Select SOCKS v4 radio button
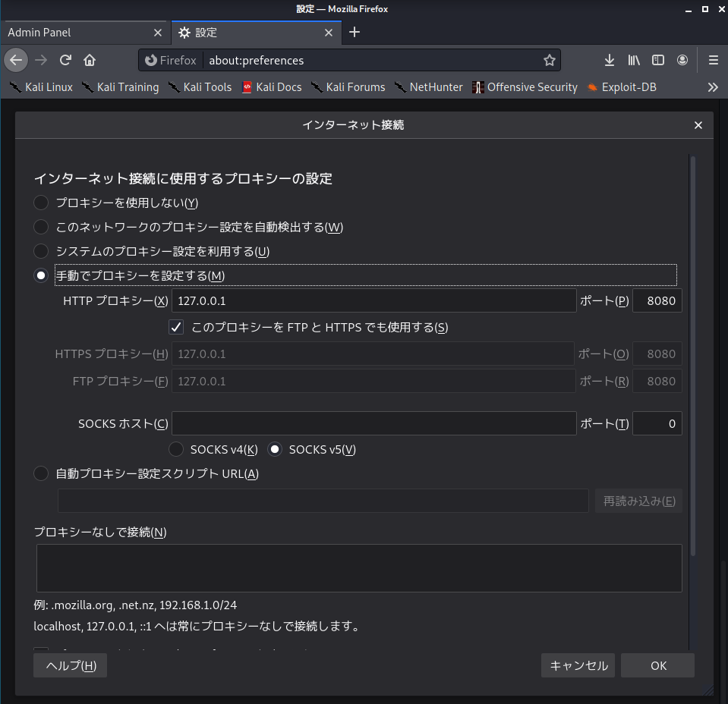 click(176, 449)
